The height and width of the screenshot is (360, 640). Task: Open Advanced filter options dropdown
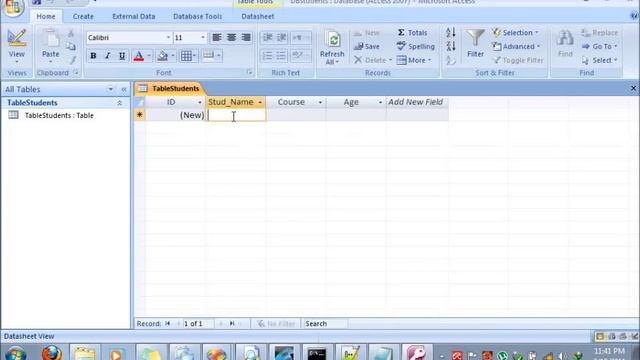[x=516, y=47]
